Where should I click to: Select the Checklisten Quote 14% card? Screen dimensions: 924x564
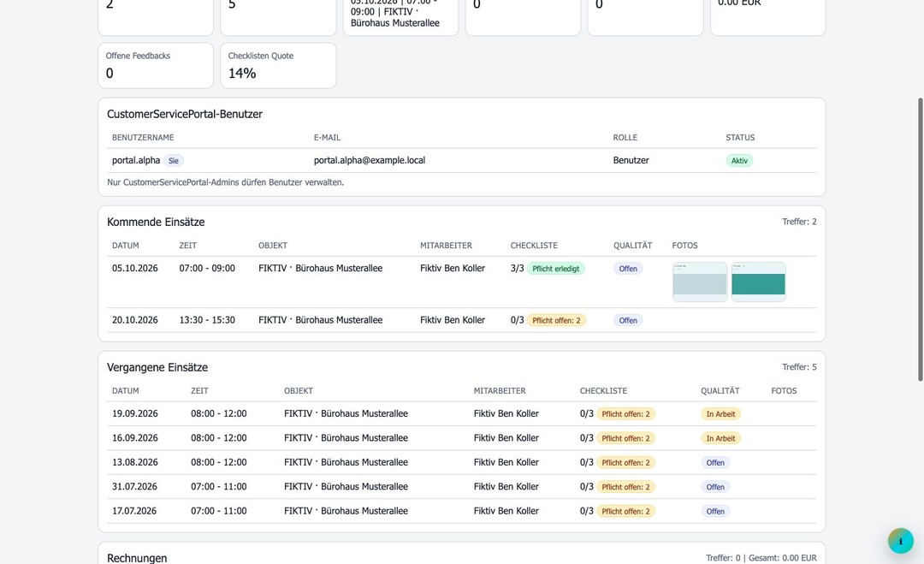point(278,65)
